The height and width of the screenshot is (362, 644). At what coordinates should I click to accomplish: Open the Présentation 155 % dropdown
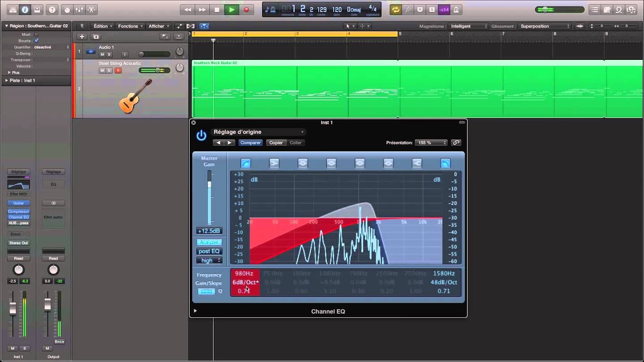431,143
